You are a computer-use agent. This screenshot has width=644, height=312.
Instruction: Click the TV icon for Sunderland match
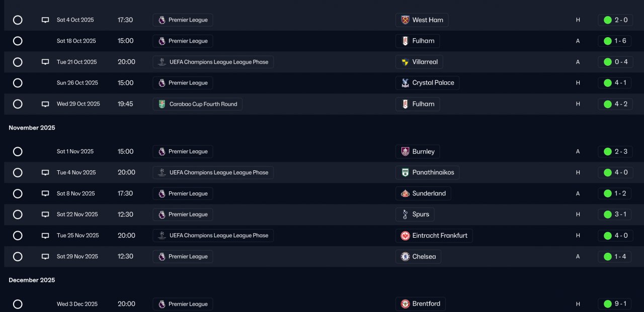[x=45, y=193]
